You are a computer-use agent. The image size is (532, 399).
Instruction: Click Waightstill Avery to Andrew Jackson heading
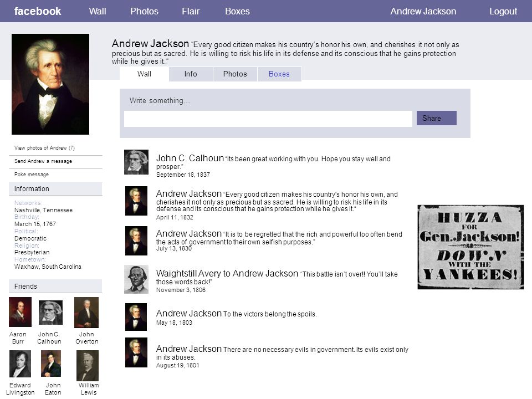[x=227, y=273]
